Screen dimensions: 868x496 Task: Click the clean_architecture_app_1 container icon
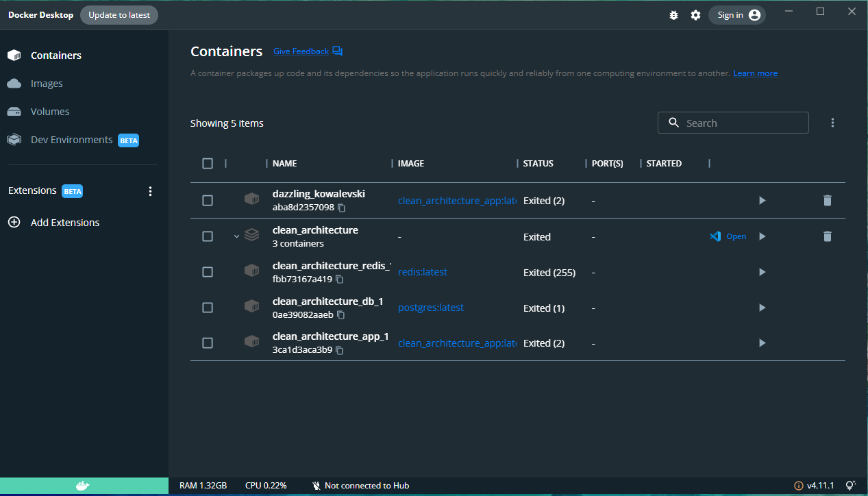pos(251,341)
